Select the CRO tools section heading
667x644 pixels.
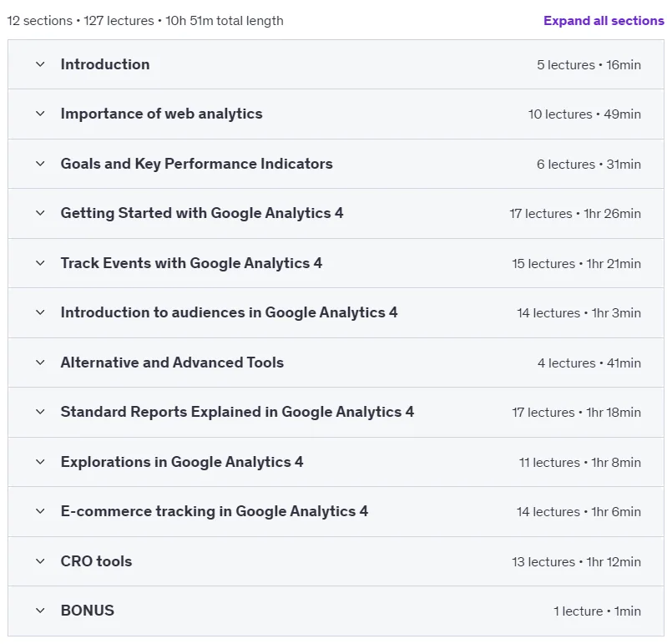tap(97, 561)
